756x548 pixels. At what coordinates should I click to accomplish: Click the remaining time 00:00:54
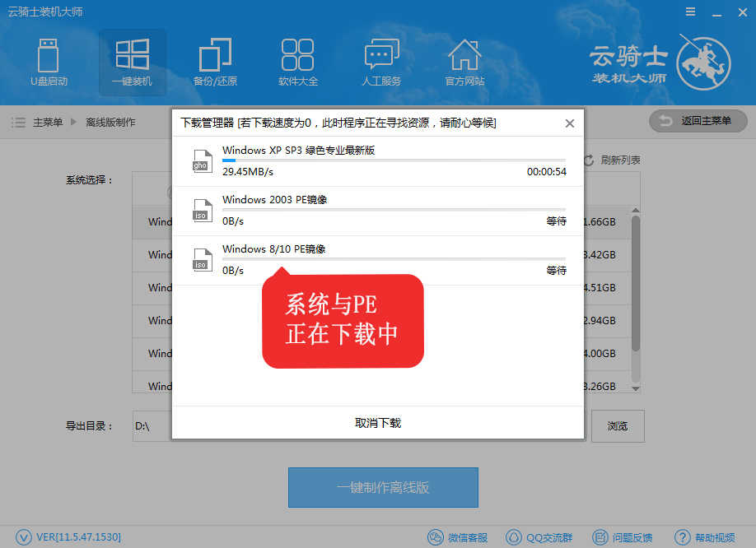[x=546, y=172]
